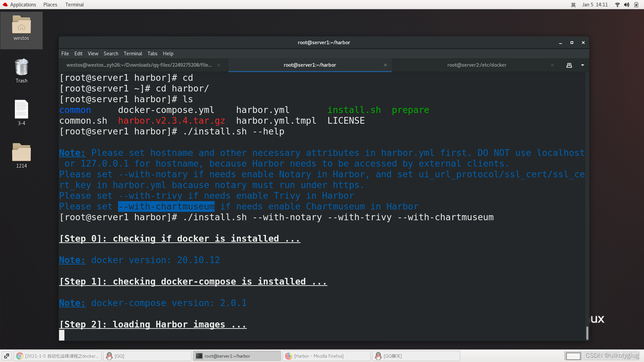Open the Edit menu
This screenshot has width=644, height=362.
pyautogui.click(x=78, y=54)
